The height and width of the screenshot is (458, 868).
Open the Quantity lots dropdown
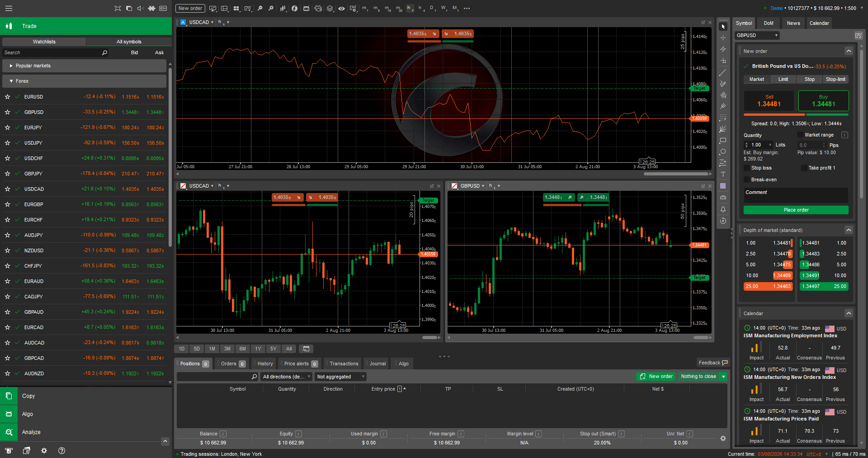click(x=770, y=145)
